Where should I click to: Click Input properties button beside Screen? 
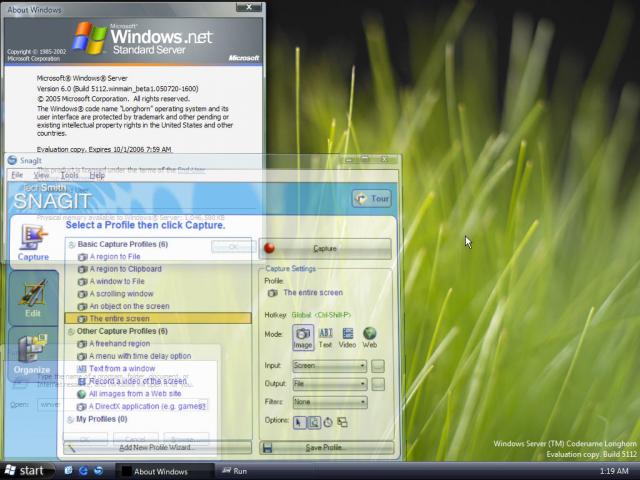[x=378, y=366]
